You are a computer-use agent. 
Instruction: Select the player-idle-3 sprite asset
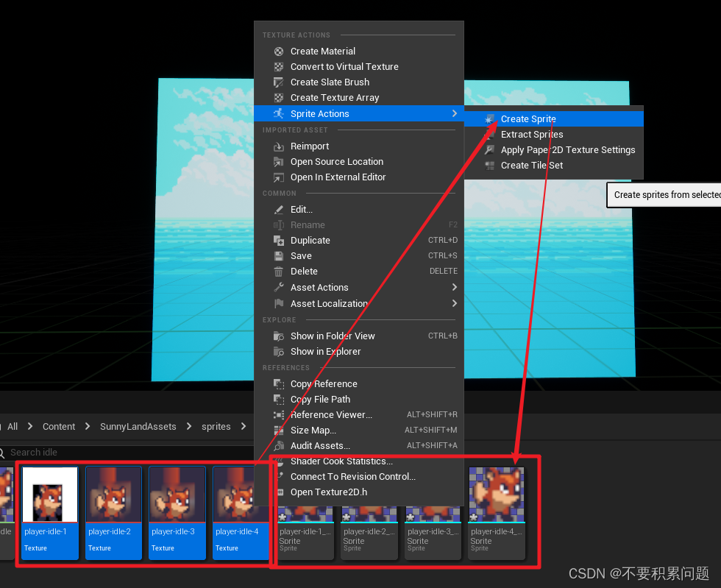pos(433,533)
